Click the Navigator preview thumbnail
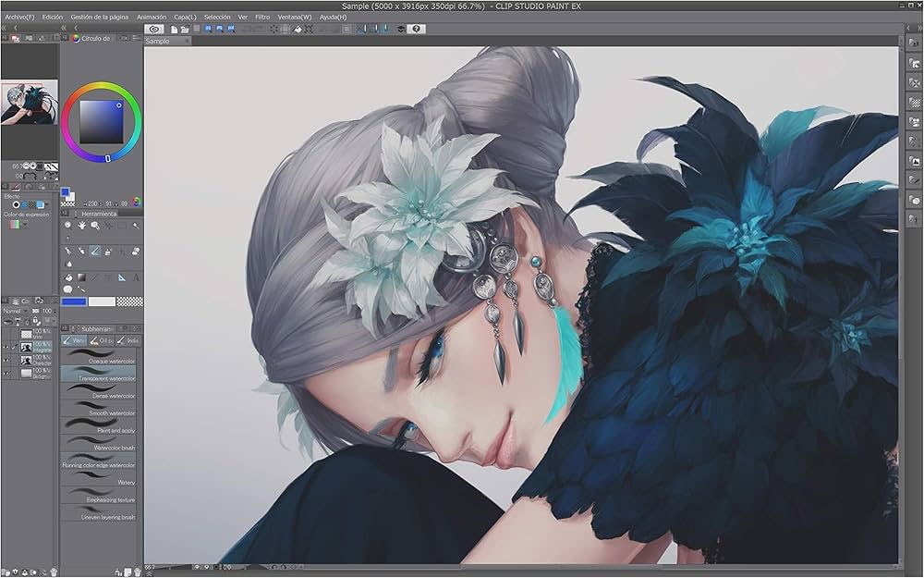This screenshot has width=924, height=578. pos(28,102)
